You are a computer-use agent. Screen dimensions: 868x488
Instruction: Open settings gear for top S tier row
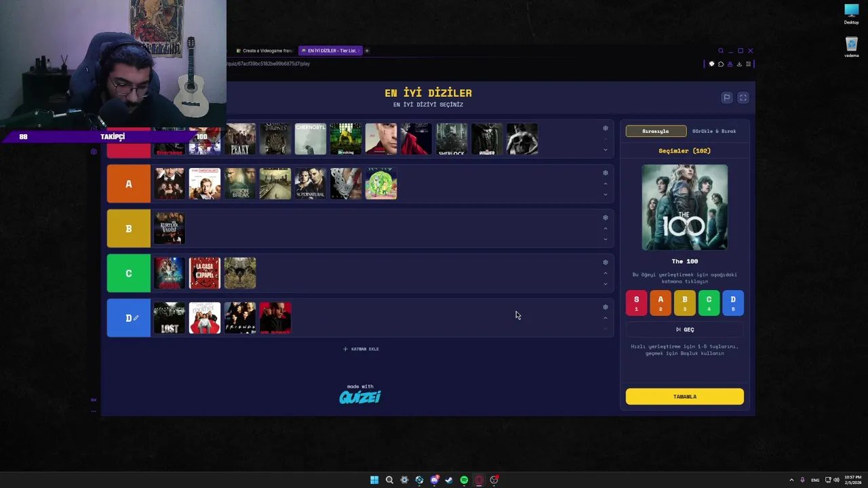click(x=606, y=128)
